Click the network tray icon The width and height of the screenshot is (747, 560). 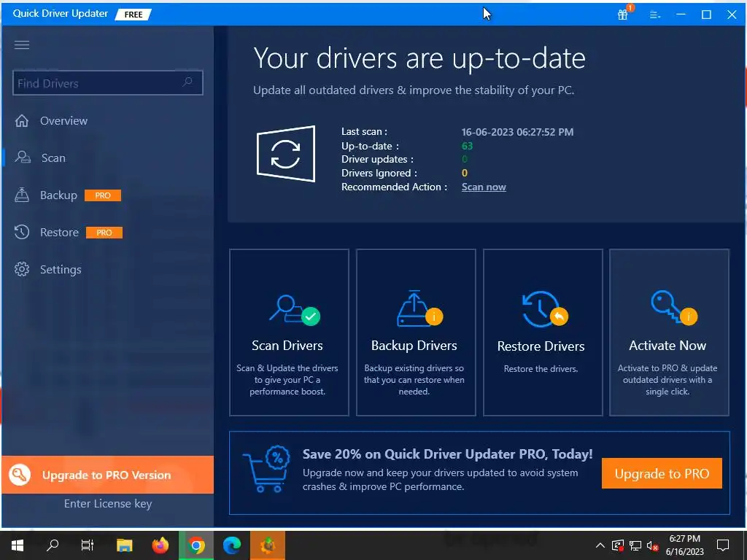[635, 545]
